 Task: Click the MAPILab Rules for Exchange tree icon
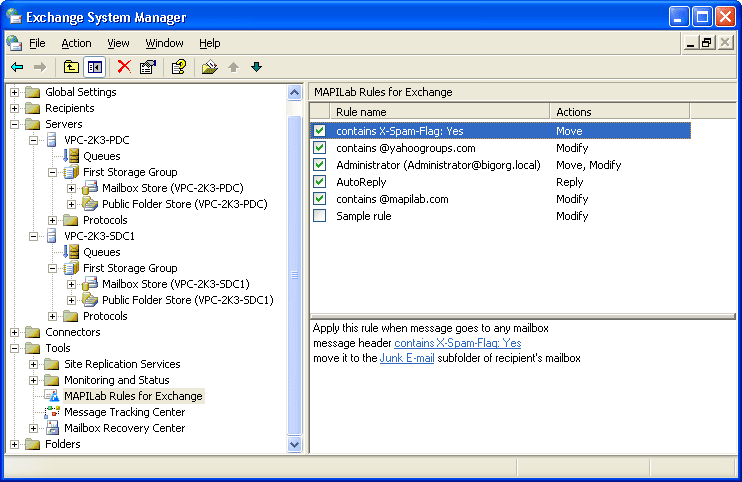click(52, 396)
